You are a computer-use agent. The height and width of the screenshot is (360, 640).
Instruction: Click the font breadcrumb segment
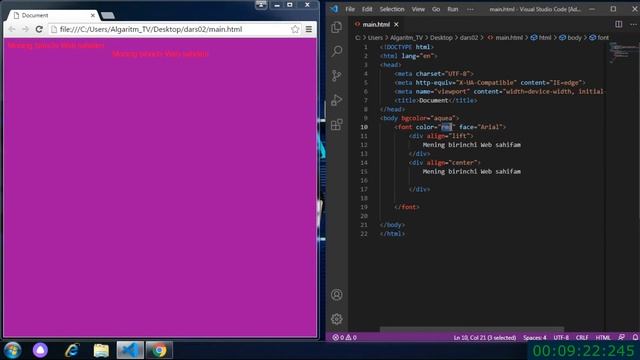(x=599, y=38)
